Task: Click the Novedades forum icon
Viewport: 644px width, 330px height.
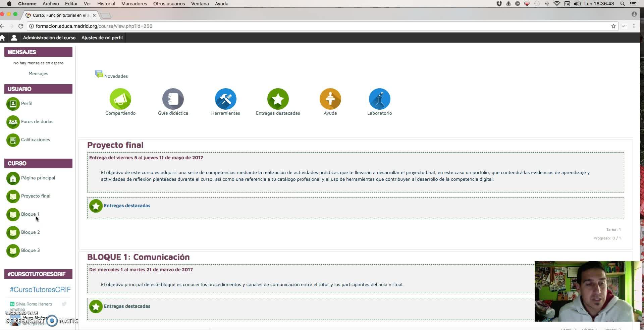Action: tap(99, 74)
